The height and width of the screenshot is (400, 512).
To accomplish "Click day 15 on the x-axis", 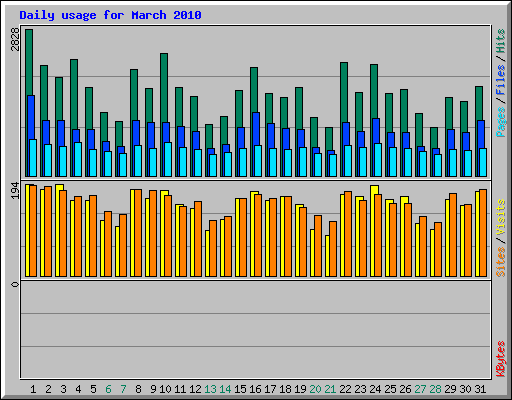I will 240,389.
